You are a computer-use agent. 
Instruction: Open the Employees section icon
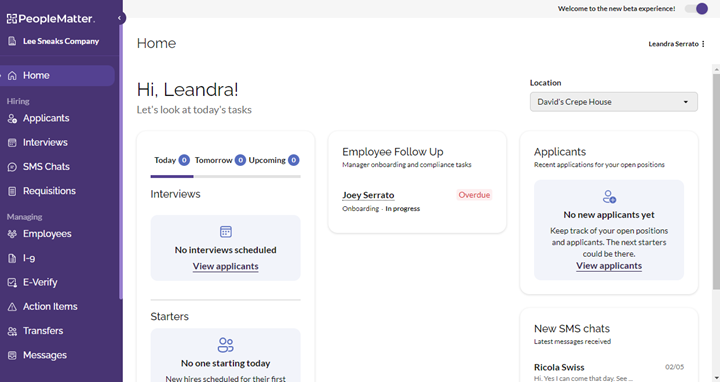coord(12,234)
